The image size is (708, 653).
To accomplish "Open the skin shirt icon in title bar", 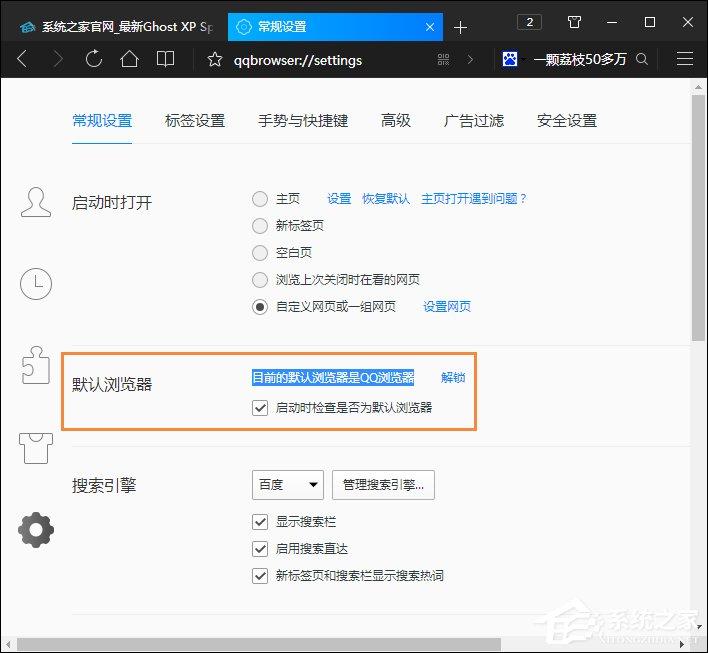I will 574,22.
